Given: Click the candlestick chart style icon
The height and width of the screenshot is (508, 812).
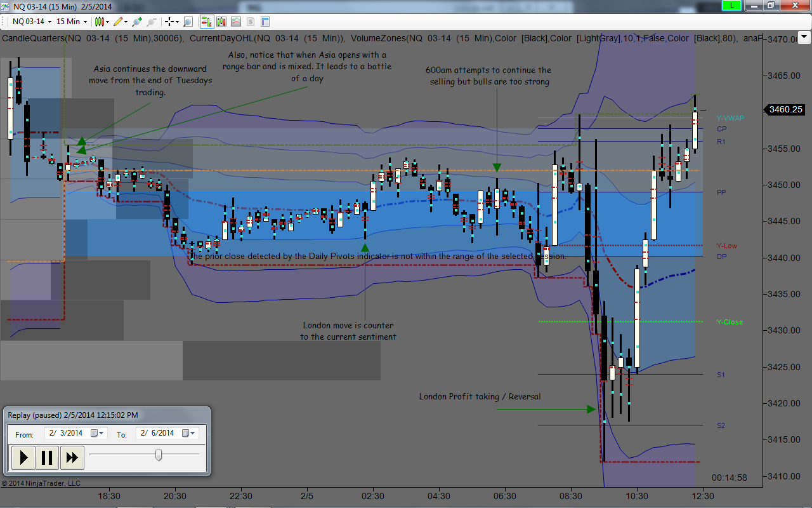Looking at the screenshot, I should pos(100,22).
